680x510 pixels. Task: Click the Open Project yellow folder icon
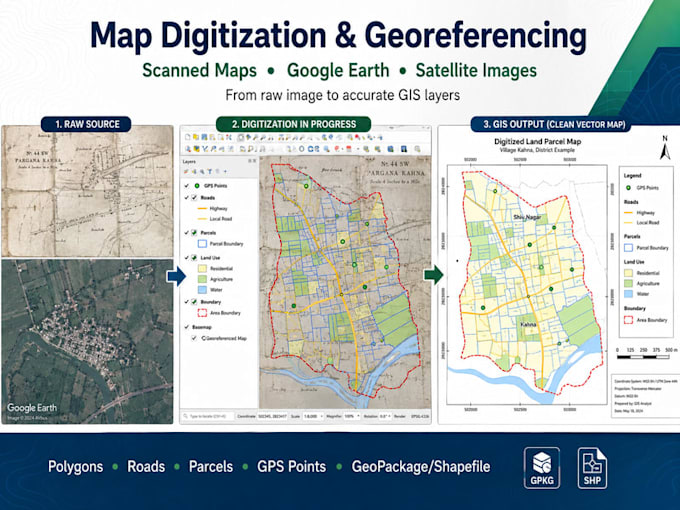point(196,137)
